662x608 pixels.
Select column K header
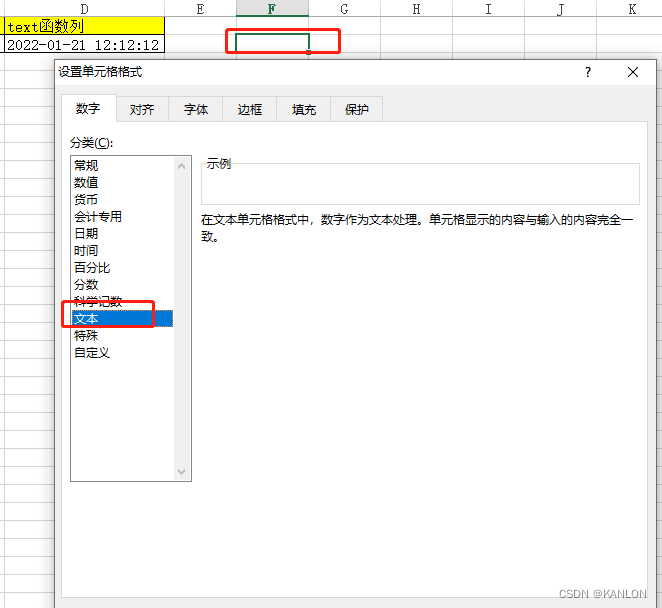coord(629,8)
